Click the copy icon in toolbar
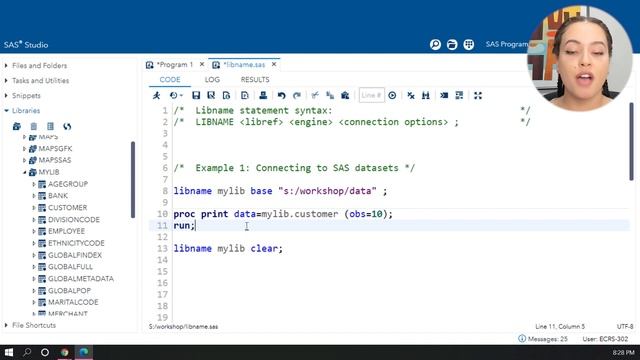Image resolution: width=640 pixels, height=360 pixels. pyautogui.click(x=330, y=96)
